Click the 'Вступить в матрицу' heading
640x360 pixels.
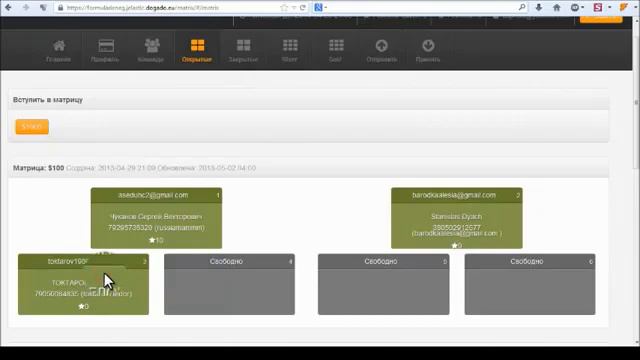(x=48, y=100)
